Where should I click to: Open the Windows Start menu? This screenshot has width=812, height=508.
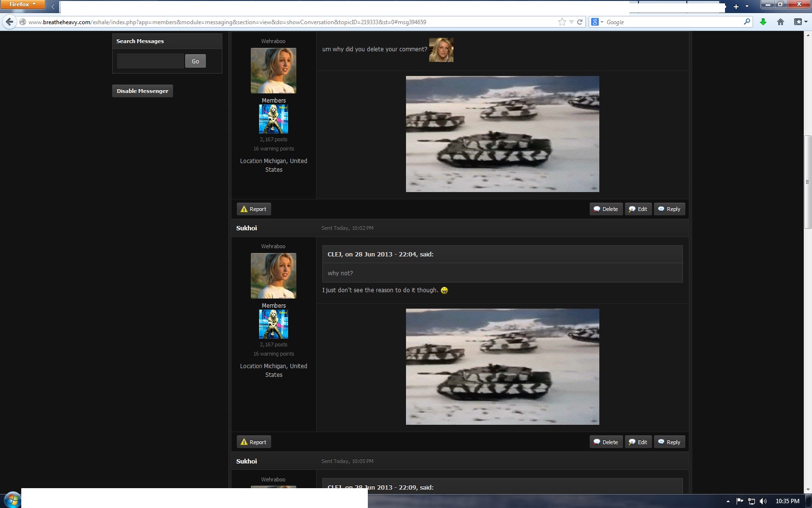[12, 500]
